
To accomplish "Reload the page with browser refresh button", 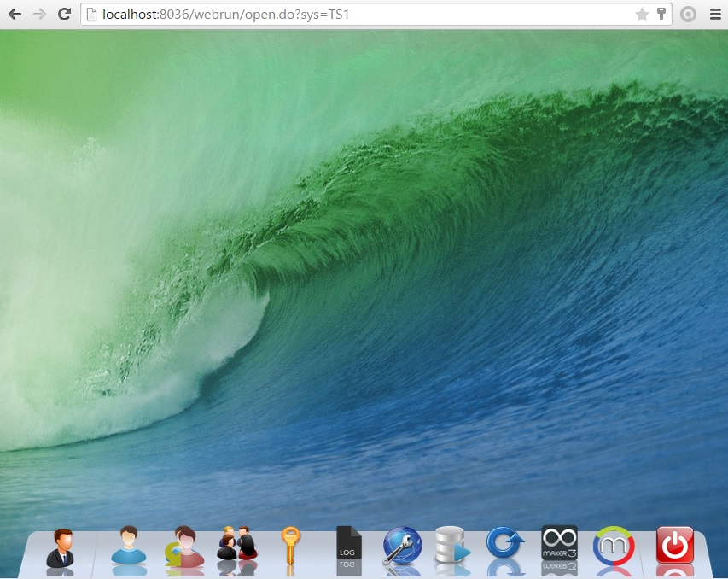I will click(x=64, y=15).
